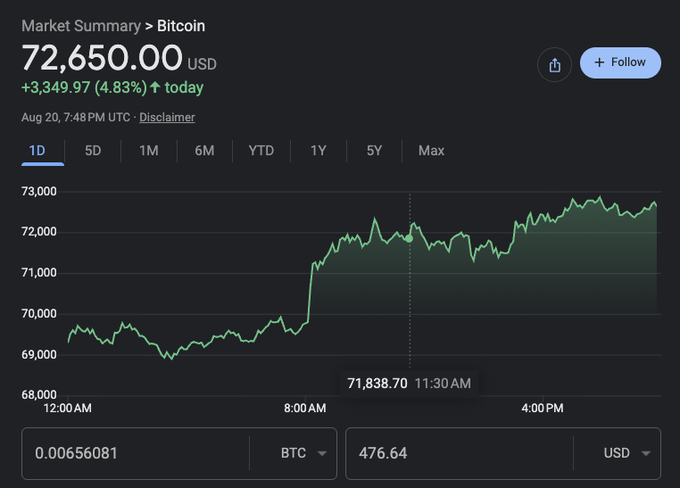Click the green chart marker dot
The height and width of the screenshot is (488, 680).
[x=409, y=239]
